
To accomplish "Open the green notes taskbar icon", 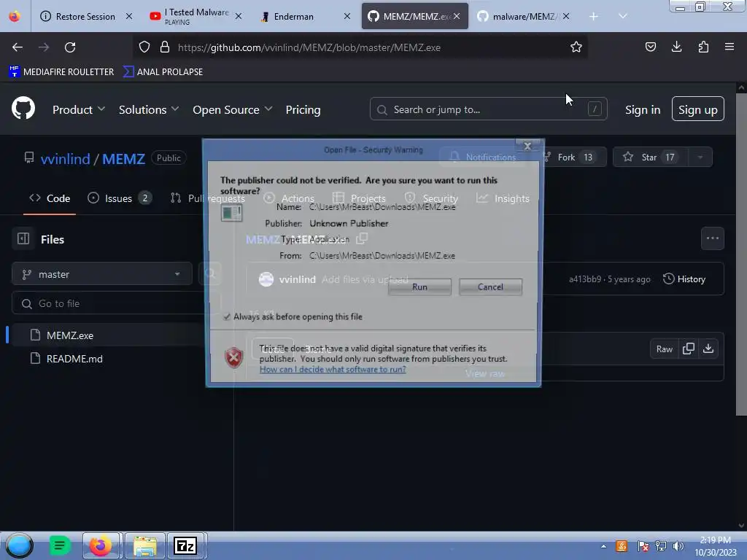I will 60,545.
